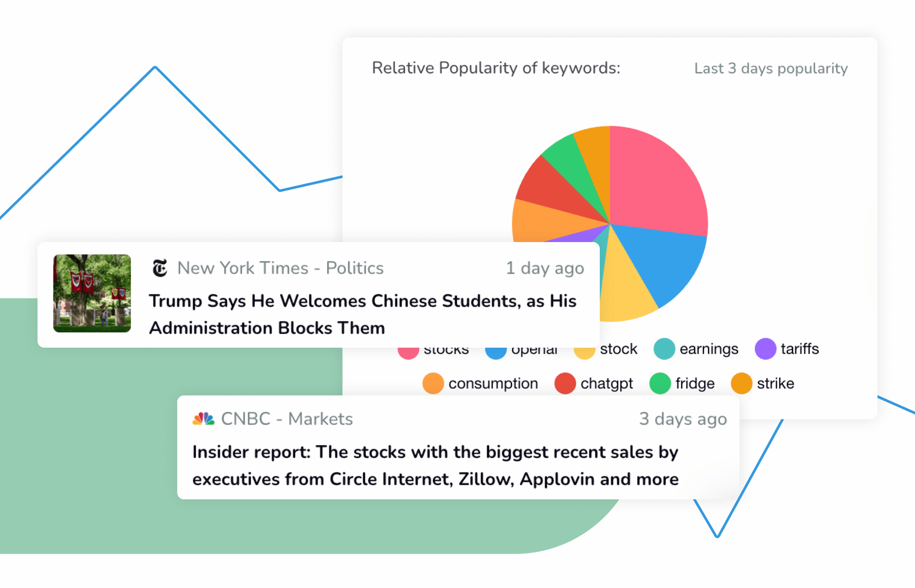
Task: Click the campus photo thumbnail on the NYT card
Action: click(x=92, y=293)
